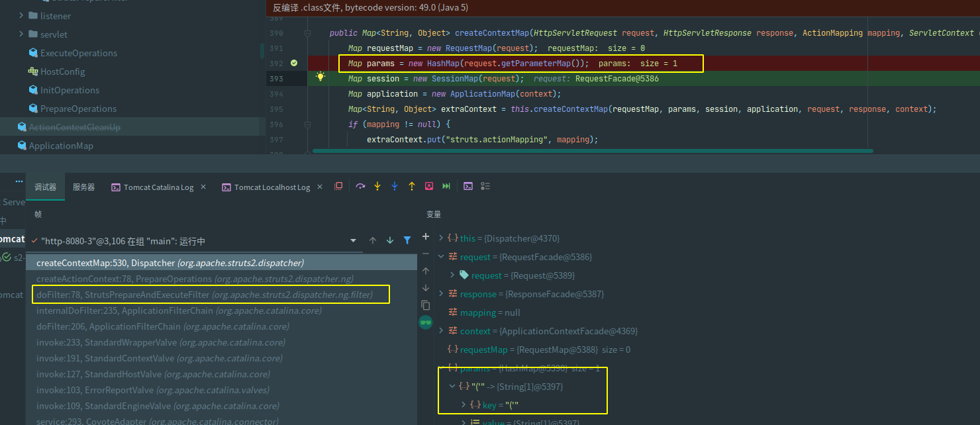Toggle the breakpoint on line 392
This screenshot has width=980, height=425.
[x=294, y=64]
